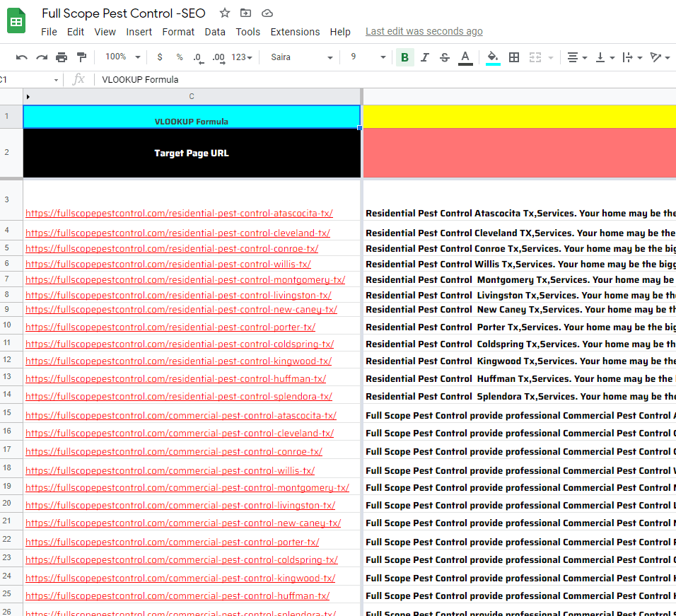Toggle strikethrough formatting
This screenshot has height=616, width=676.
click(x=444, y=57)
